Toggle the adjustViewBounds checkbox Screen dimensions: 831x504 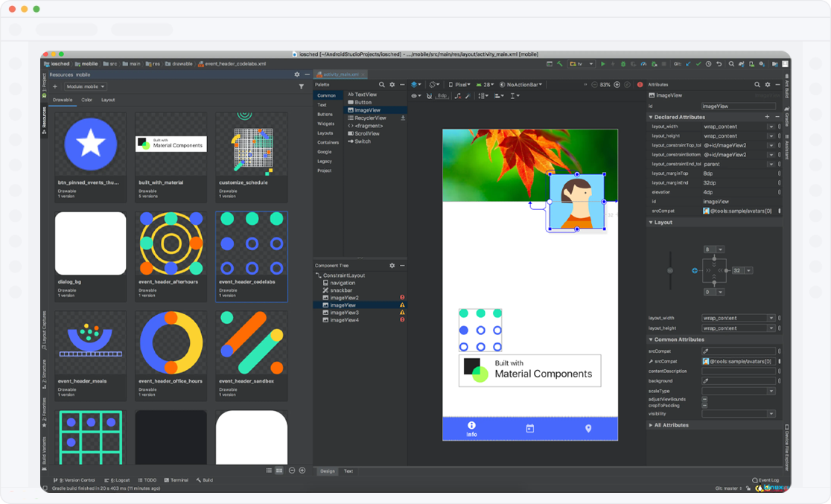(704, 400)
